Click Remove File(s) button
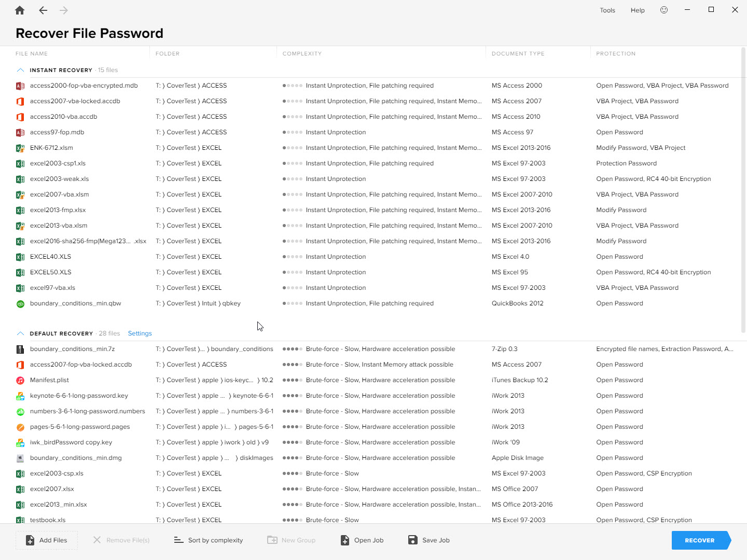747x560 pixels. click(121, 540)
